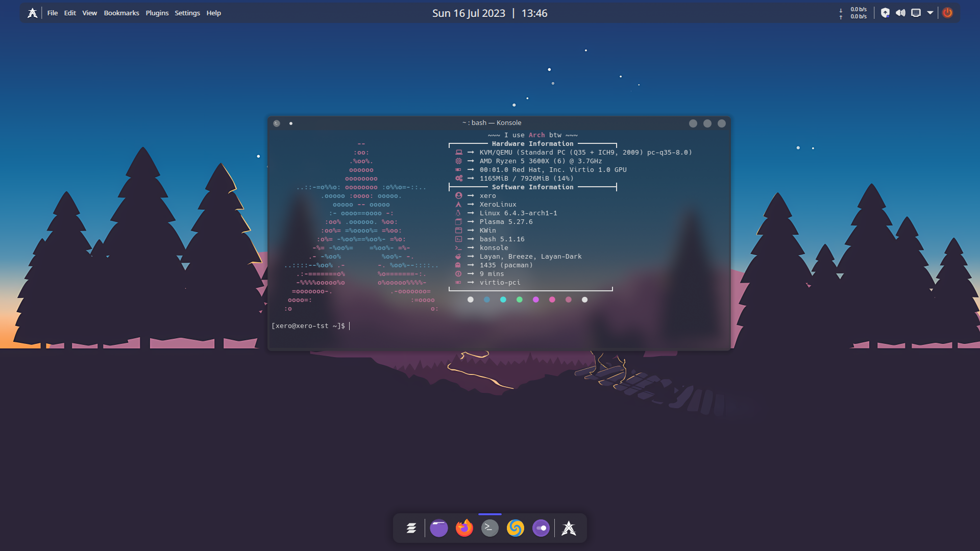980x551 pixels.
Task: Launch Firefox from the dock
Action: click(464, 528)
